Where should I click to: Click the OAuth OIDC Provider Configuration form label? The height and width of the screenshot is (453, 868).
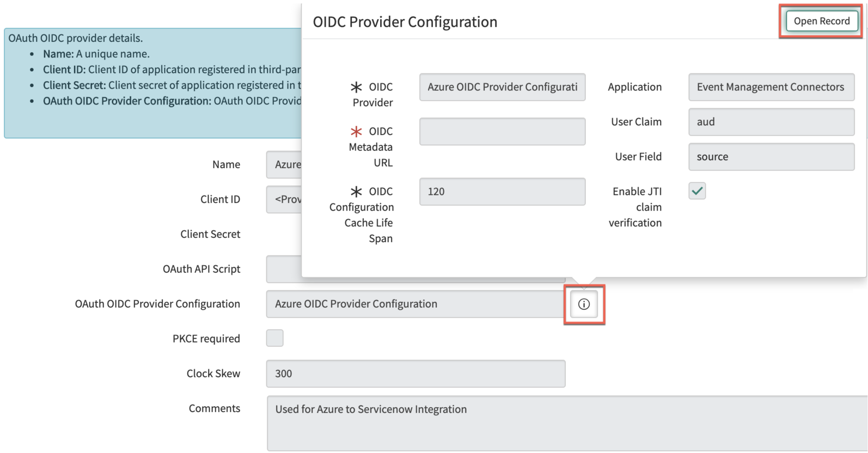point(157,304)
